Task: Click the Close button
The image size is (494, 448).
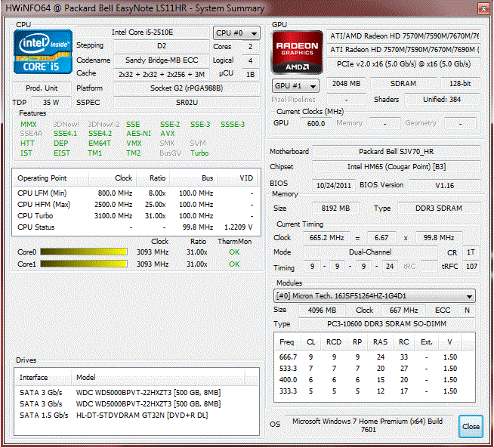Action: coord(471,426)
